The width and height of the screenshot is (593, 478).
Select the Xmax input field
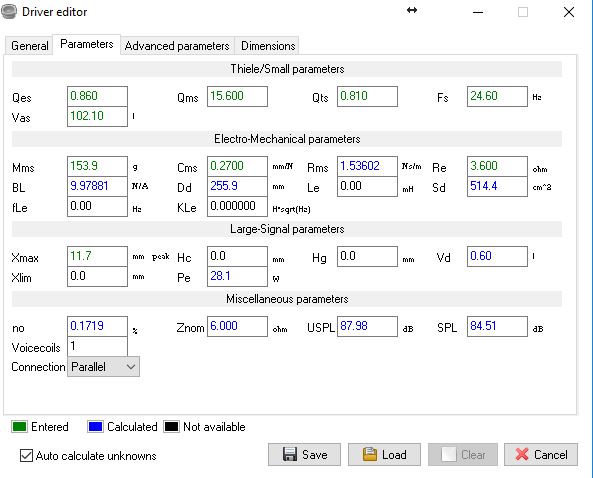point(97,256)
